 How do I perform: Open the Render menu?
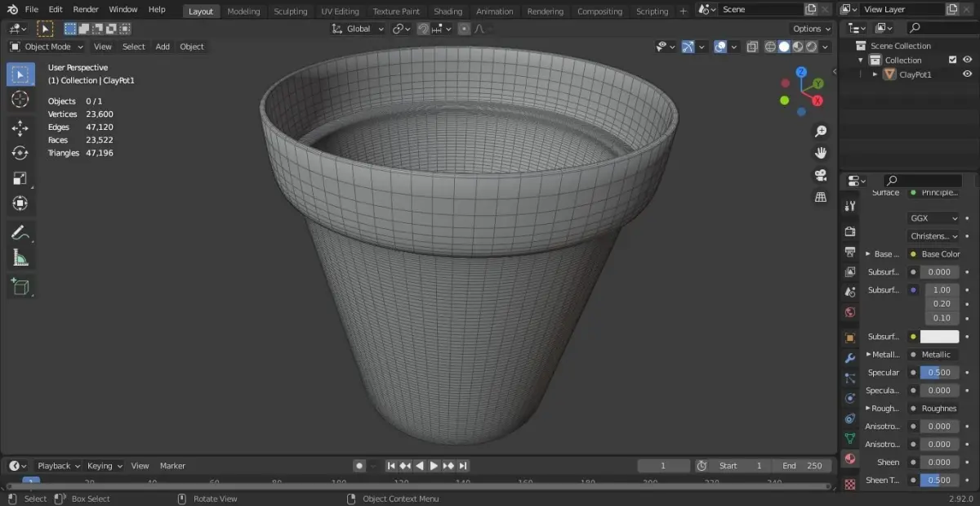point(86,10)
